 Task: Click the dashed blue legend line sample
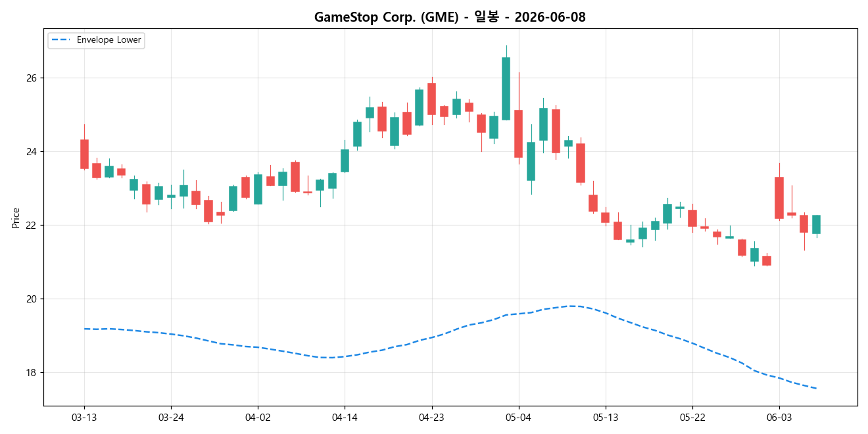61,40
